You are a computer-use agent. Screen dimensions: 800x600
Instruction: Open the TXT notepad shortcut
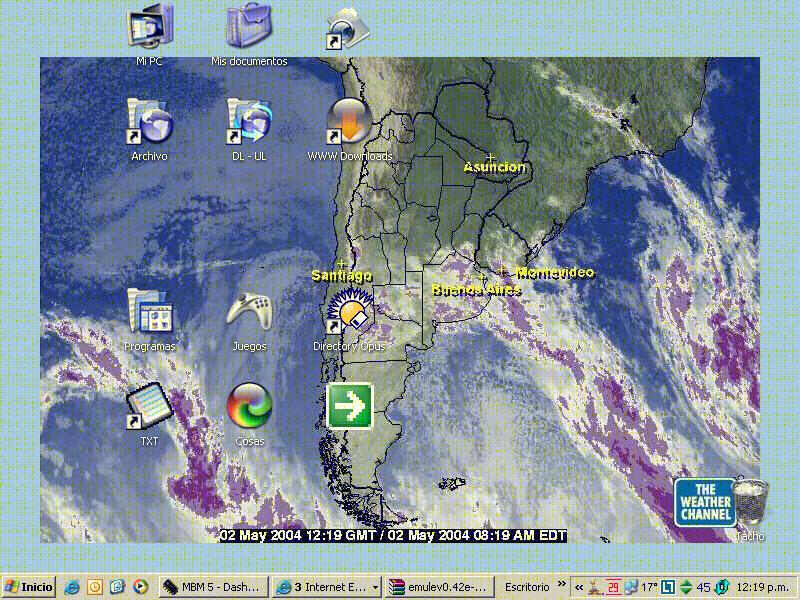pyautogui.click(x=150, y=407)
